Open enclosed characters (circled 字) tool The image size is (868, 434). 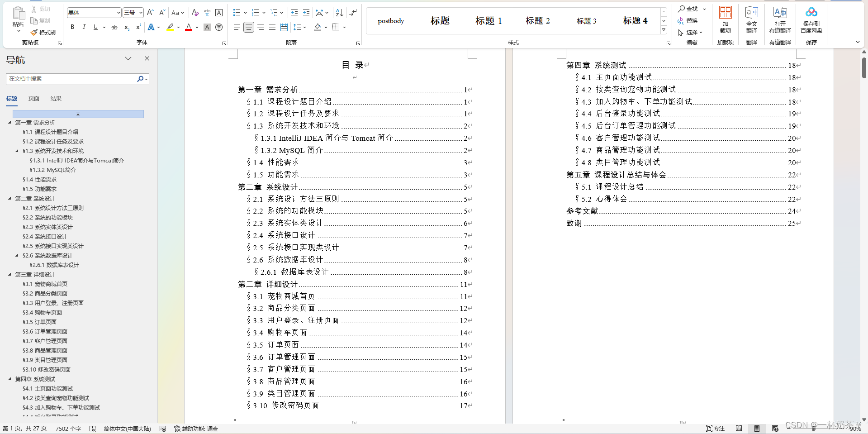219,27
